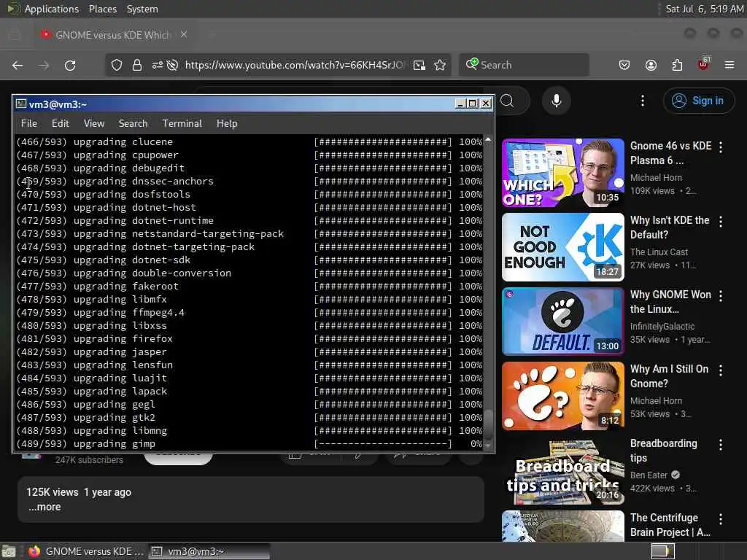Open tracking protection shield icon

(117, 65)
